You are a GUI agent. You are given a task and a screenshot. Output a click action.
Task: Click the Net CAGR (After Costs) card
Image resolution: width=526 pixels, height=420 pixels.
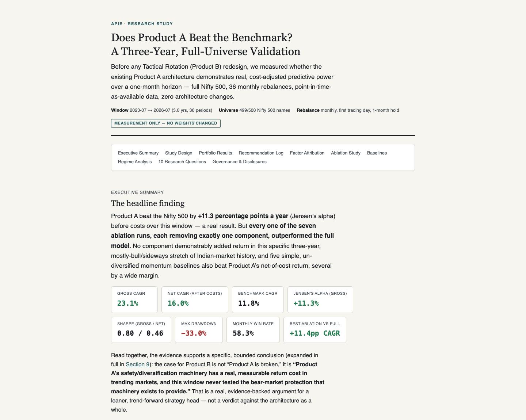[195, 299]
